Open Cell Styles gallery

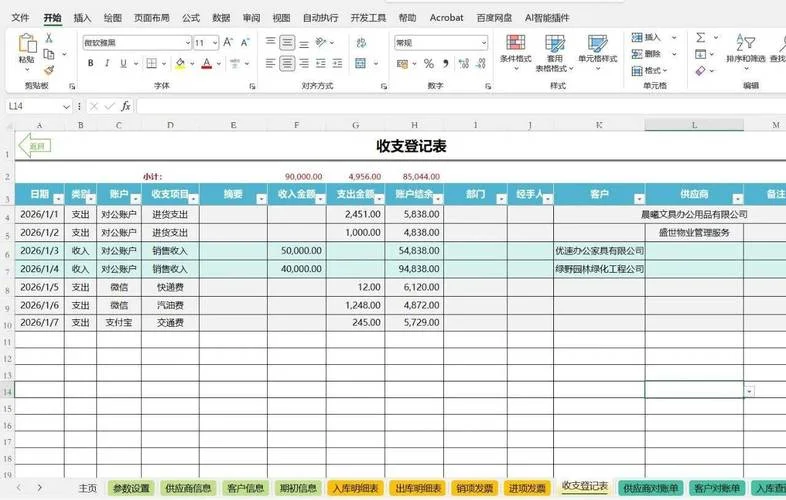tap(598, 52)
